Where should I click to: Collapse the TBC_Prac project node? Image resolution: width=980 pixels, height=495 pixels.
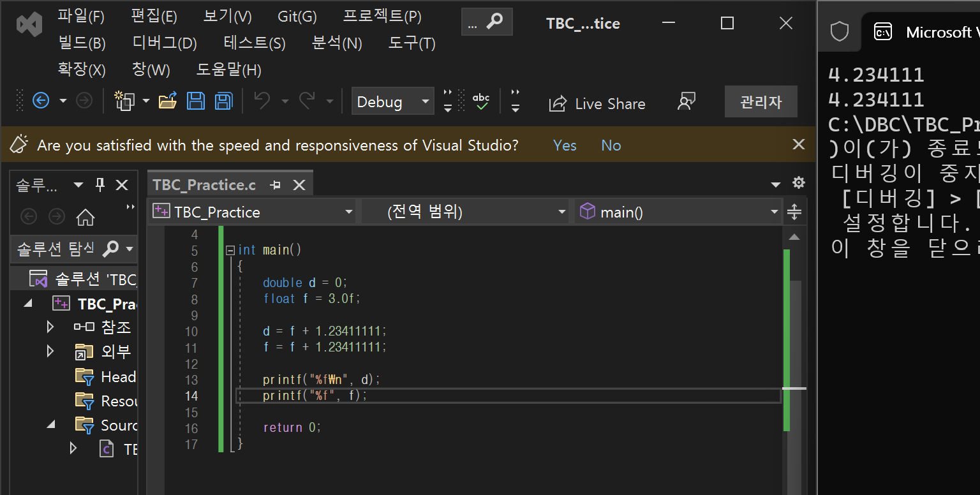click(x=27, y=304)
